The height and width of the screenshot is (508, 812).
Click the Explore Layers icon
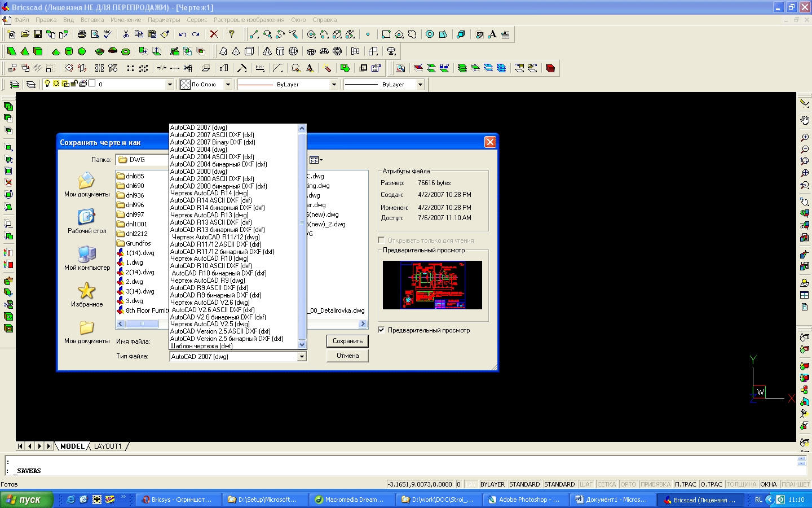[15, 84]
